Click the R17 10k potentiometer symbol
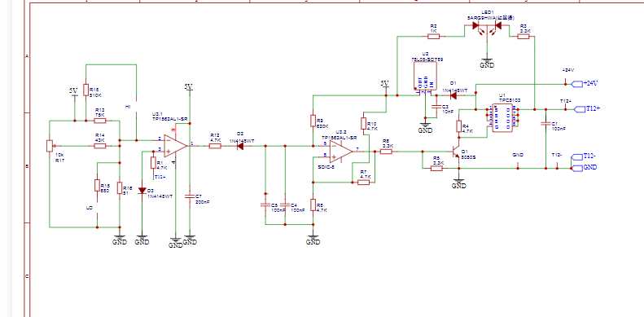 tap(50, 146)
